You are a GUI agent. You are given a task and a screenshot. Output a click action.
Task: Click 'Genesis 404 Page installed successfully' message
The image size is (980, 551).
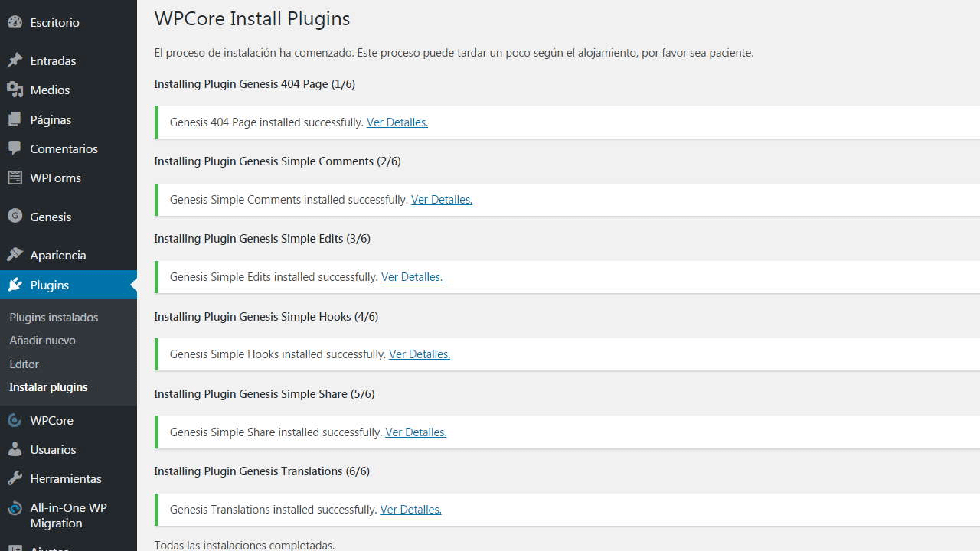266,122
